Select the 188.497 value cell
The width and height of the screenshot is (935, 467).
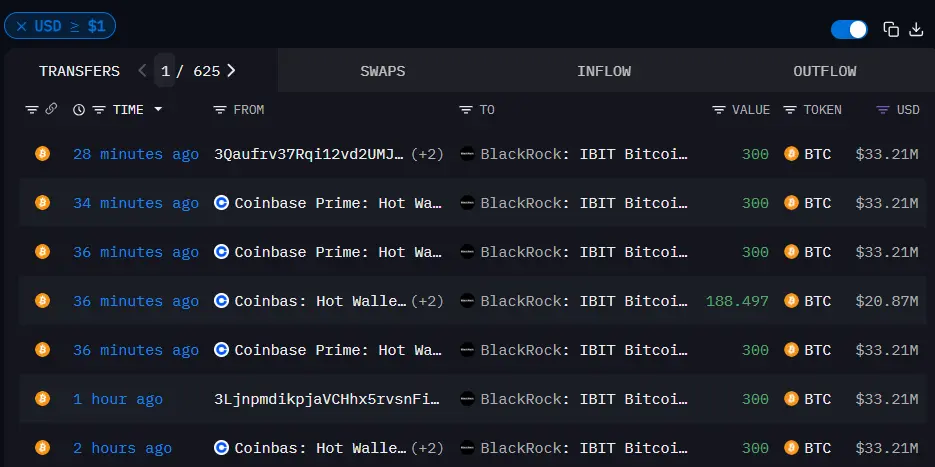click(x=737, y=301)
